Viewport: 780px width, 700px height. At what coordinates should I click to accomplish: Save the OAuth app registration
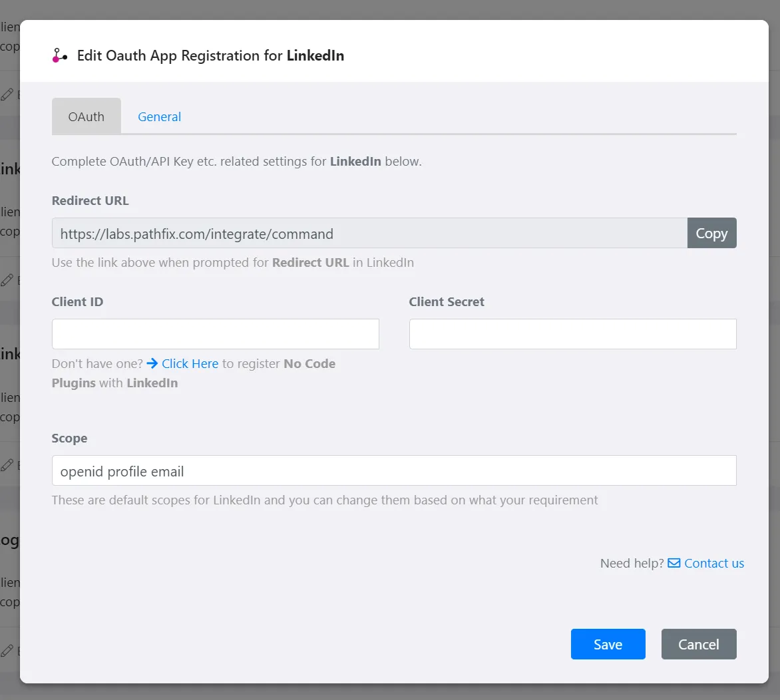[x=608, y=644]
